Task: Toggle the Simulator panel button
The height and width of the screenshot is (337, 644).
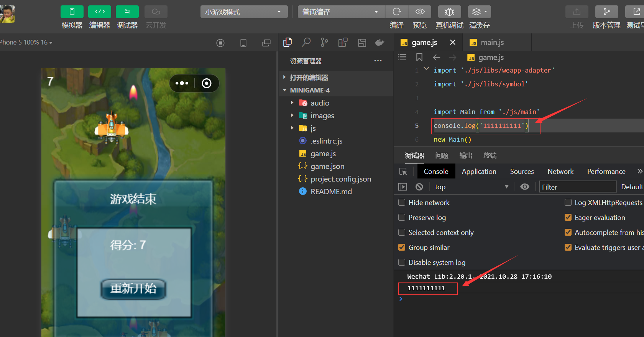Action: tap(72, 12)
